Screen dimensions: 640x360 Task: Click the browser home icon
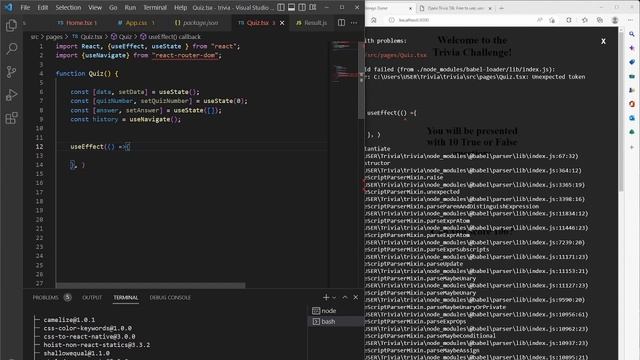pos(373,20)
